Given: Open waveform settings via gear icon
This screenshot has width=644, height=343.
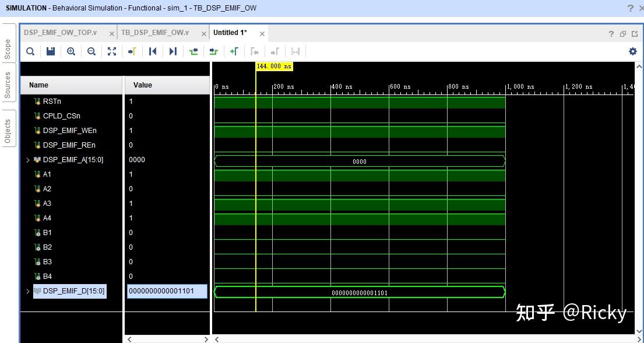Looking at the screenshot, I should [632, 51].
